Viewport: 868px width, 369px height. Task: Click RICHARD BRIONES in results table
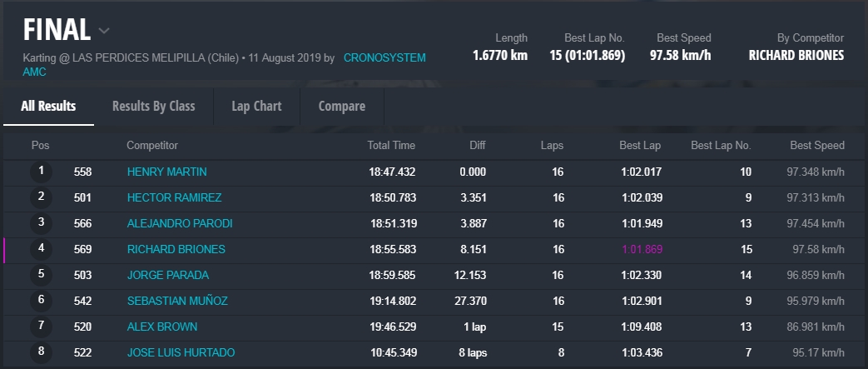[176, 250]
